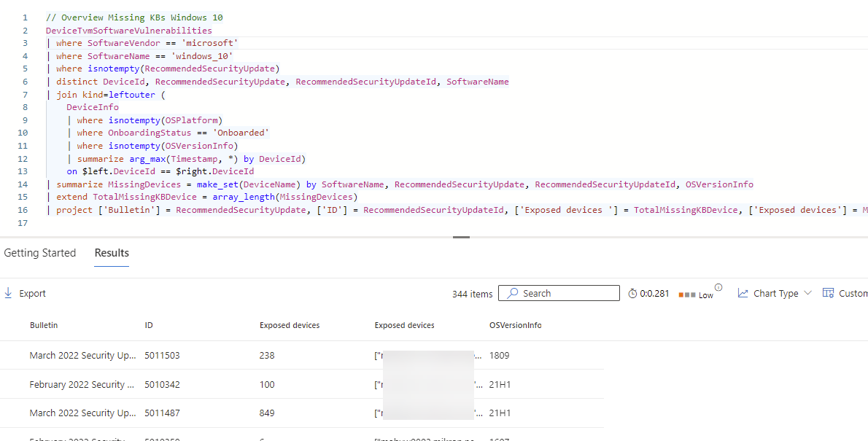868x441 pixels.
Task: Open the Chart Type dropdown
Action: pos(775,293)
